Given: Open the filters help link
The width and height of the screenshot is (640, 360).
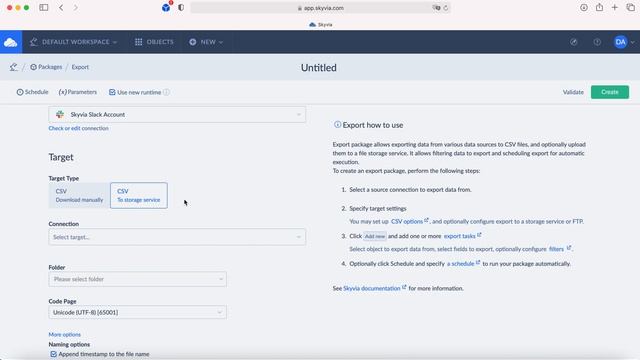Looking at the screenshot, I should click(560, 249).
